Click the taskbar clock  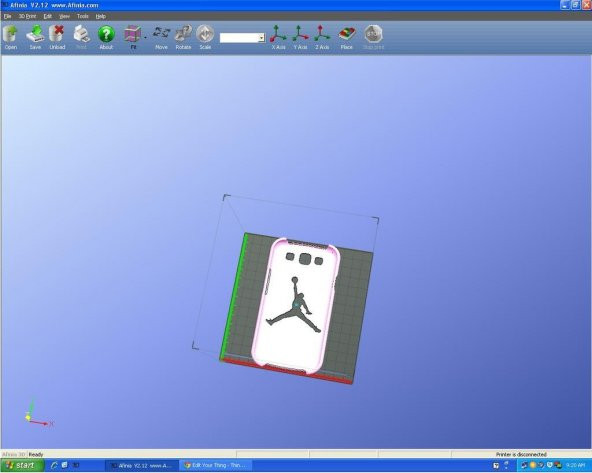coord(575,465)
